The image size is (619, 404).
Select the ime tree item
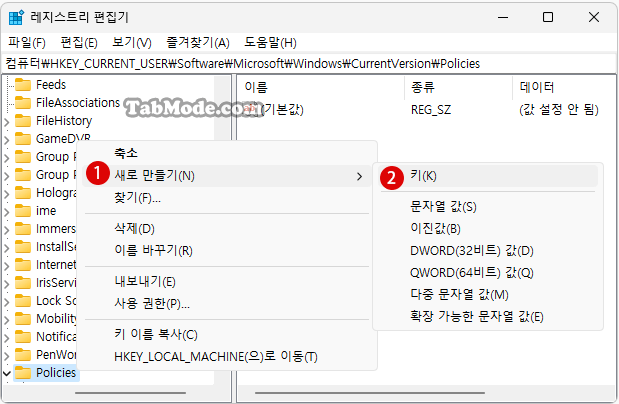(x=46, y=211)
